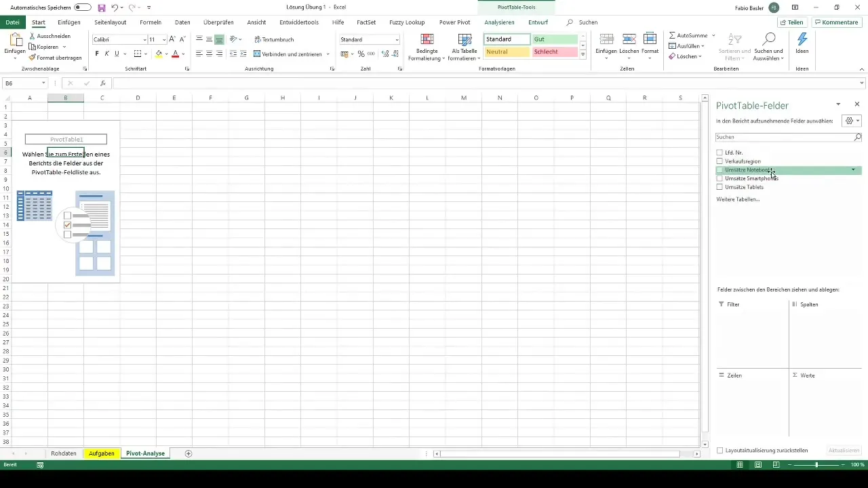Click the Save icon in title bar

coord(102,7)
